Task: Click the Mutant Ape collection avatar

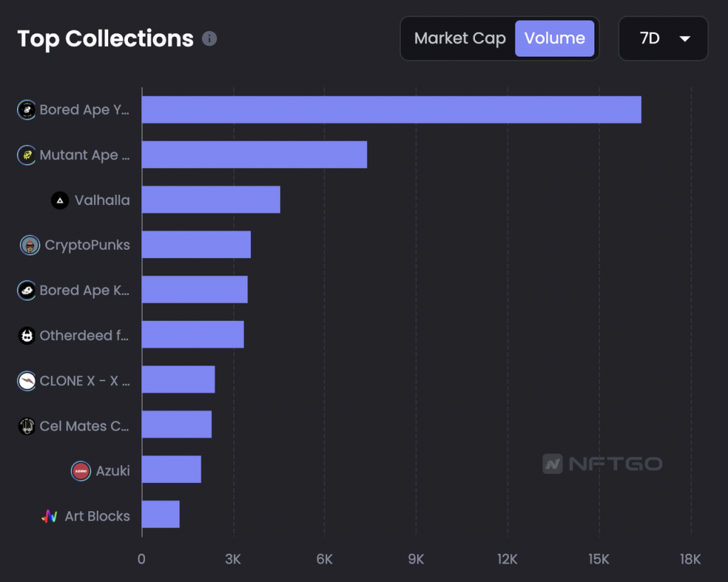Action: tap(26, 155)
